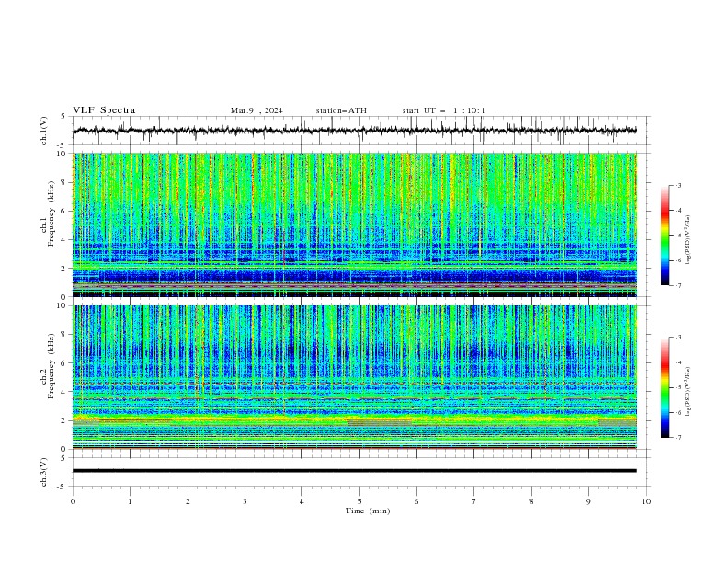Click the "station=ATH" header label

coord(341,110)
